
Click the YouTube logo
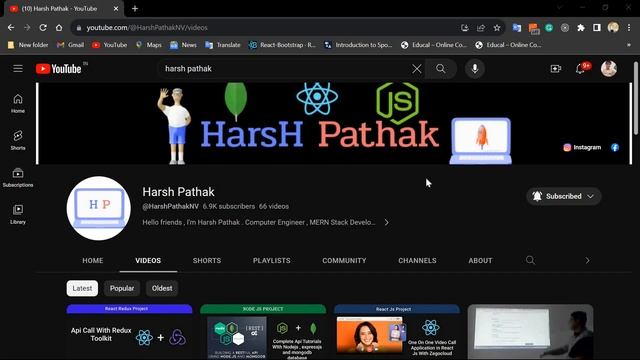click(58, 69)
